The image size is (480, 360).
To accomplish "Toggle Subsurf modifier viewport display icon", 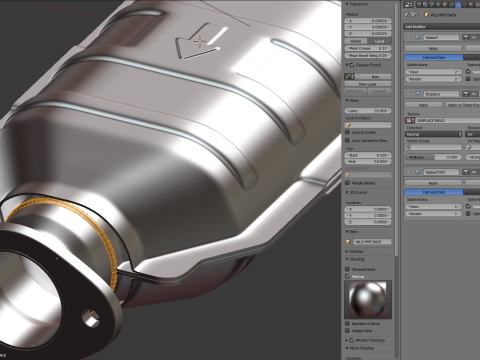I will (474, 37).
